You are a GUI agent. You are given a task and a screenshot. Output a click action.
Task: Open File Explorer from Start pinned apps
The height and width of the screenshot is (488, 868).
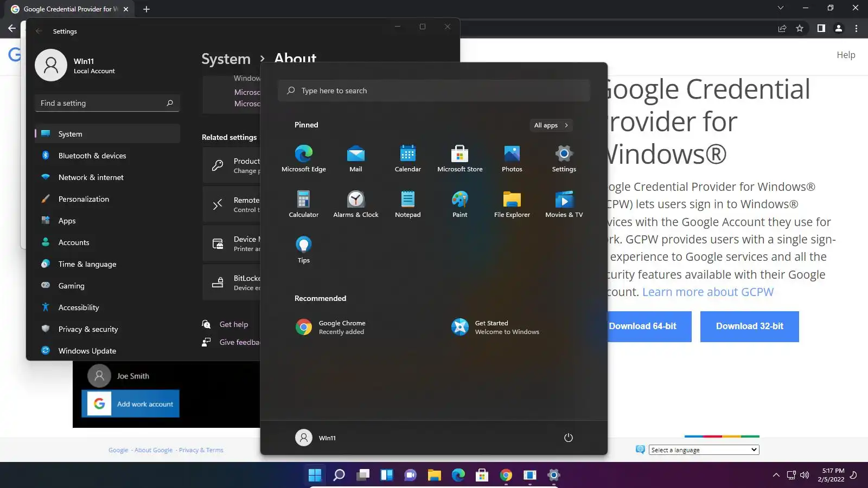click(x=512, y=204)
